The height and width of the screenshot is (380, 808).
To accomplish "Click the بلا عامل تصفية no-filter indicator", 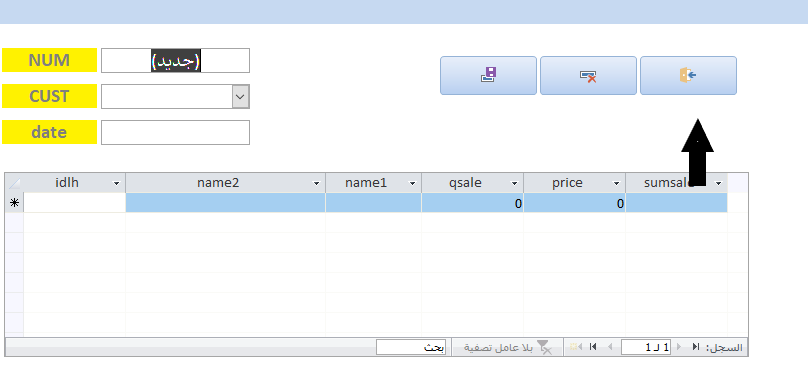I will coord(508,347).
